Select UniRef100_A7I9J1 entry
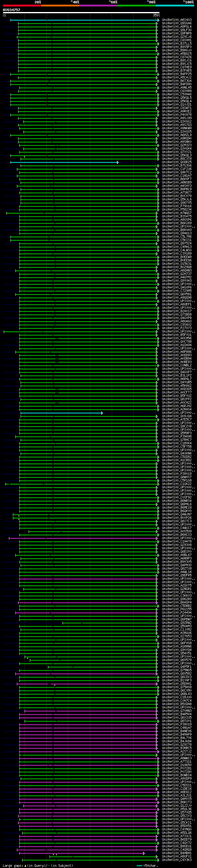 177,836
